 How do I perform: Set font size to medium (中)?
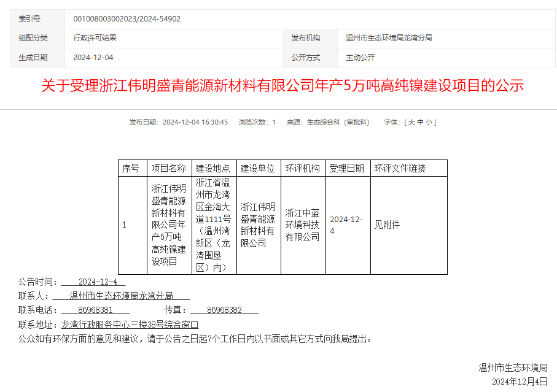tap(420, 122)
